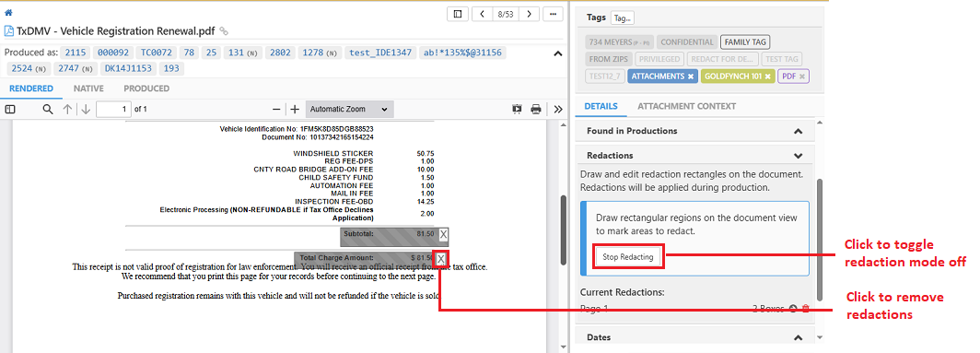Apply the TEST TAG tag
Image resolution: width=980 pixels, height=353 pixels.
pos(782,59)
